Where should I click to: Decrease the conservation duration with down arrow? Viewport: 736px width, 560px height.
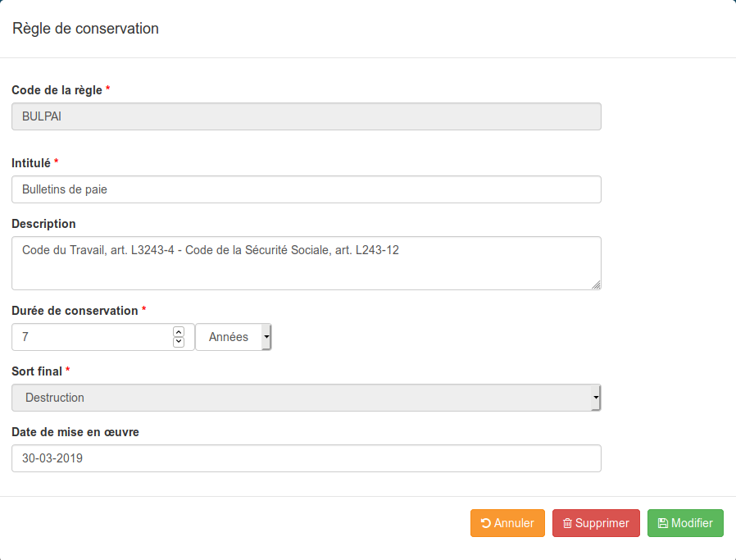[x=179, y=342]
